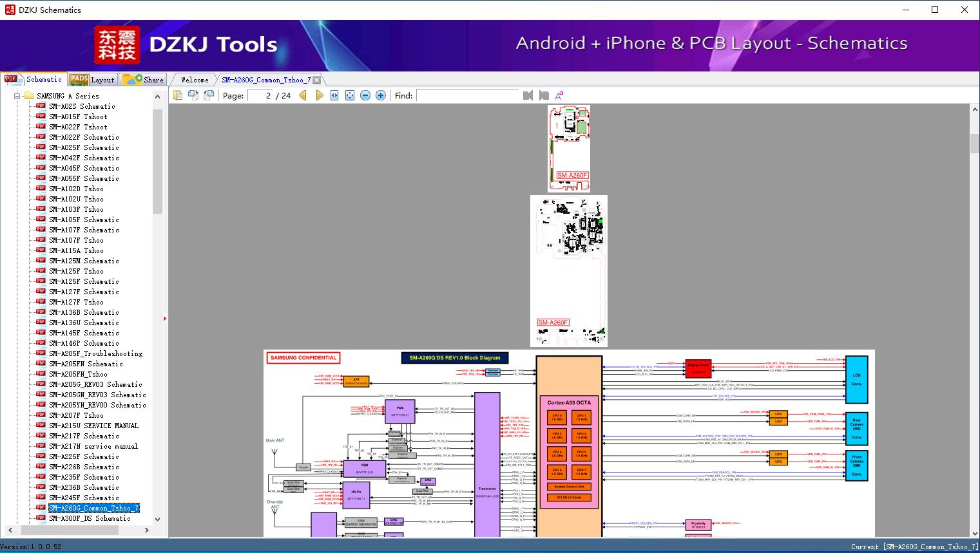Open SM-A055F Schematic file

pos(84,178)
